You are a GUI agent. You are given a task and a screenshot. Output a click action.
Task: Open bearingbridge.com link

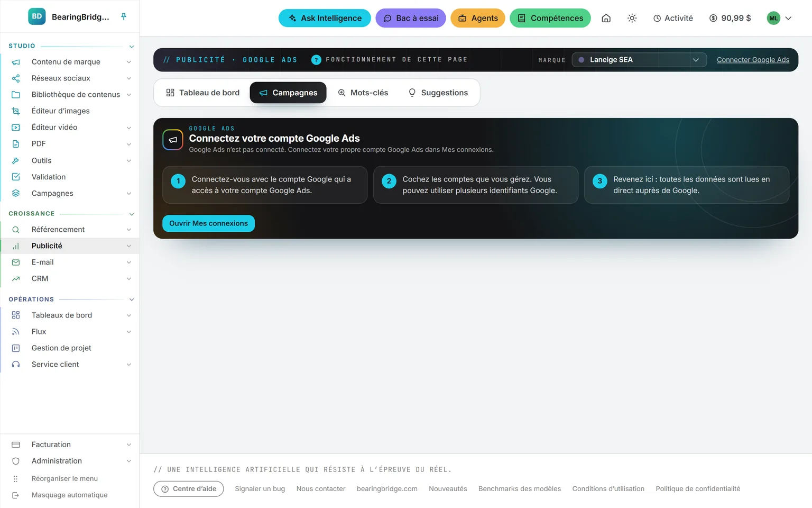tap(387, 489)
